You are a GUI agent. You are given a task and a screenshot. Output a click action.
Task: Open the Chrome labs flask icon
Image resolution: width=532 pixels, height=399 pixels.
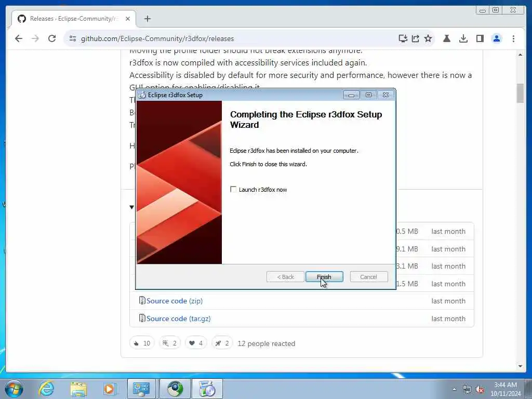[x=447, y=38]
